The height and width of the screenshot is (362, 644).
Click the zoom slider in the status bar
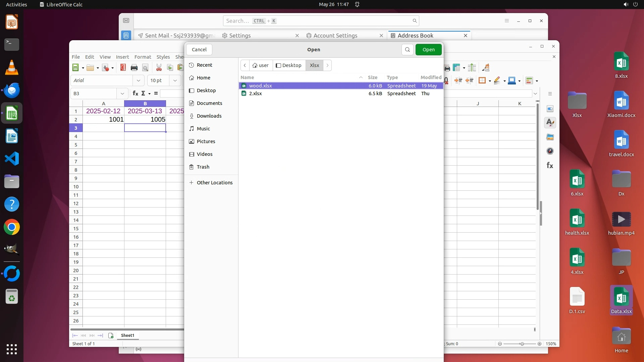521,344
